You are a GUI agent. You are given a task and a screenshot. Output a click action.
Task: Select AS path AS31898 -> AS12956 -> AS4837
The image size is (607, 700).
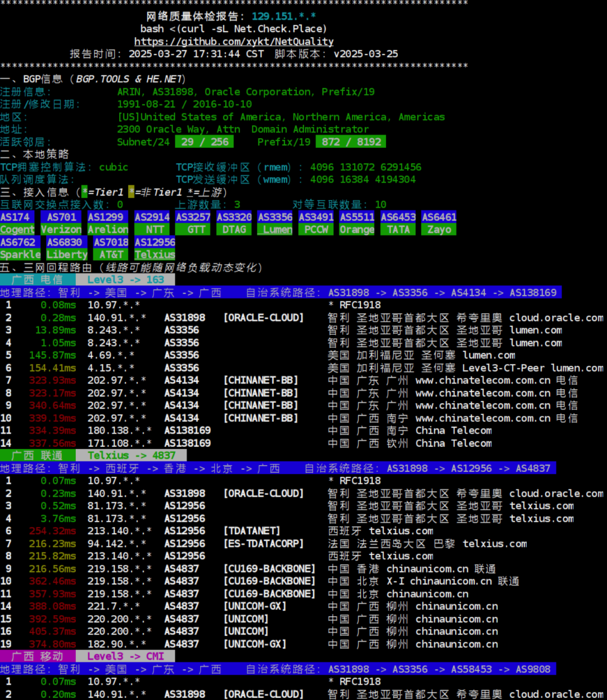[469, 468]
